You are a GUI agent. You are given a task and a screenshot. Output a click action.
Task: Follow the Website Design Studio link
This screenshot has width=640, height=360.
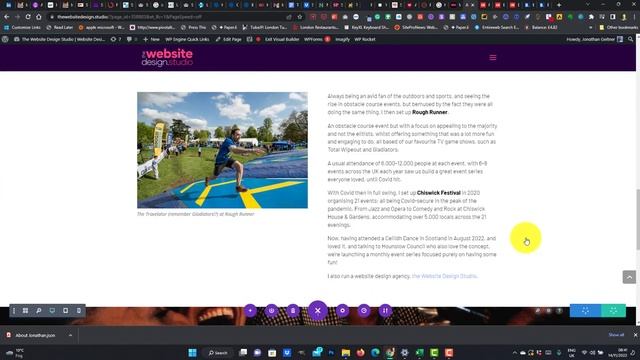(444, 276)
